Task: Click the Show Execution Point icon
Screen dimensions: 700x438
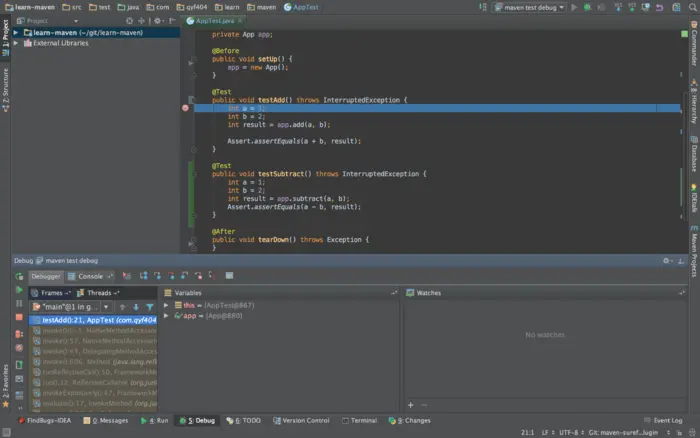Action: (x=127, y=276)
